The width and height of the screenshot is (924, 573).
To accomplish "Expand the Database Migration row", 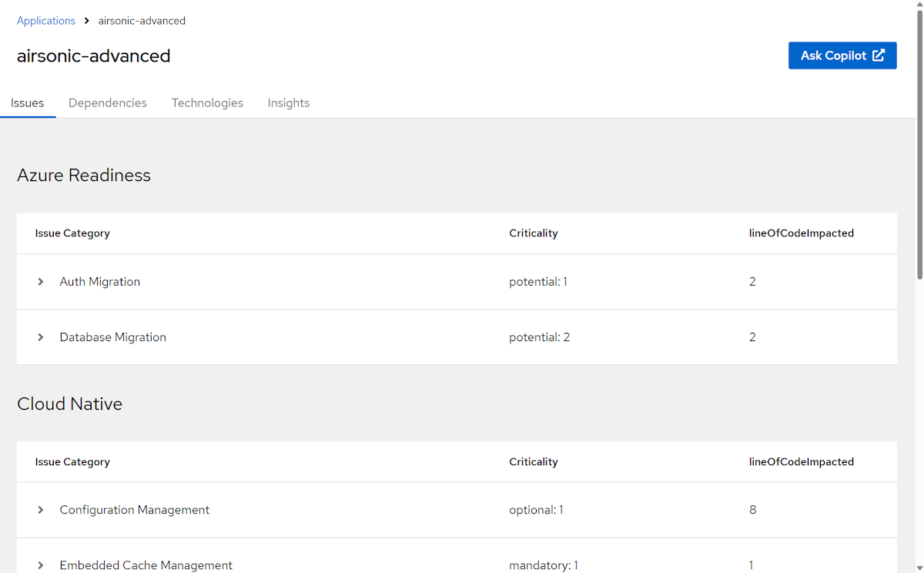I will (41, 337).
